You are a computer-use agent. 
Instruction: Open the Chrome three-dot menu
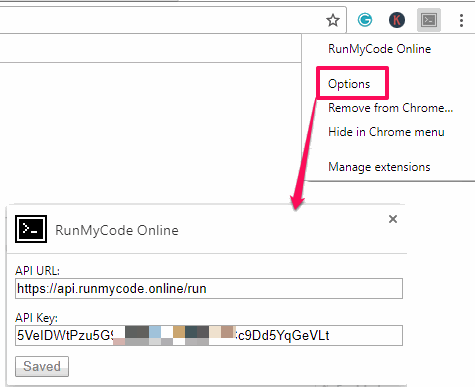[x=461, y=20]
